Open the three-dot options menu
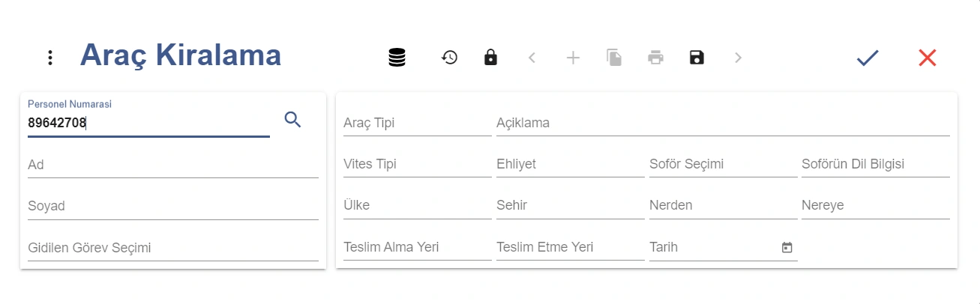Image resolution: width=980 pixels, height=304 pixels. [x=49, y=58]
